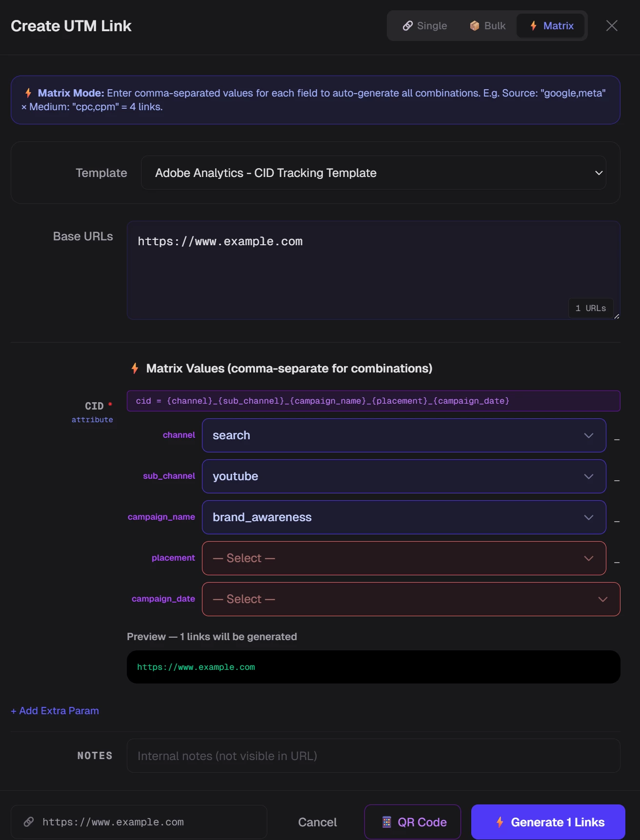Open the campaign_date Select dropdown
Viewport: 640px width, 840px height.
411,599
